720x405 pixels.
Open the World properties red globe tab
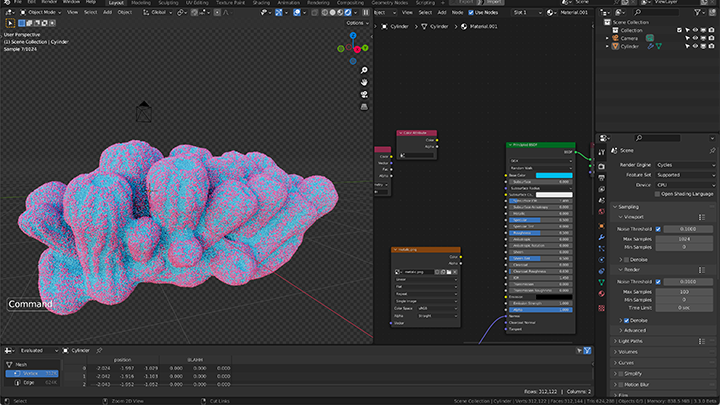coord(602,212)
